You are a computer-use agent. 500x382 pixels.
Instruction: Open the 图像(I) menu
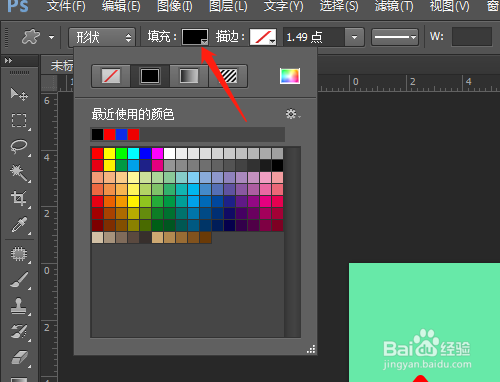[175, 6]
